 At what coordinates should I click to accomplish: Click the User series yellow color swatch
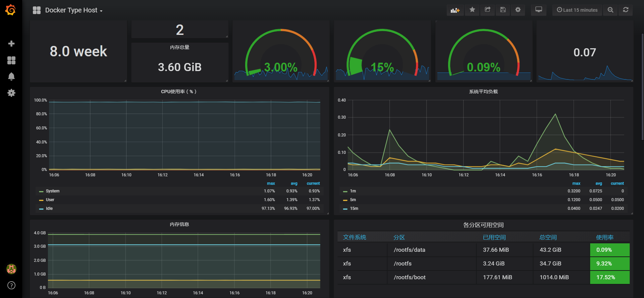point(41,200)
